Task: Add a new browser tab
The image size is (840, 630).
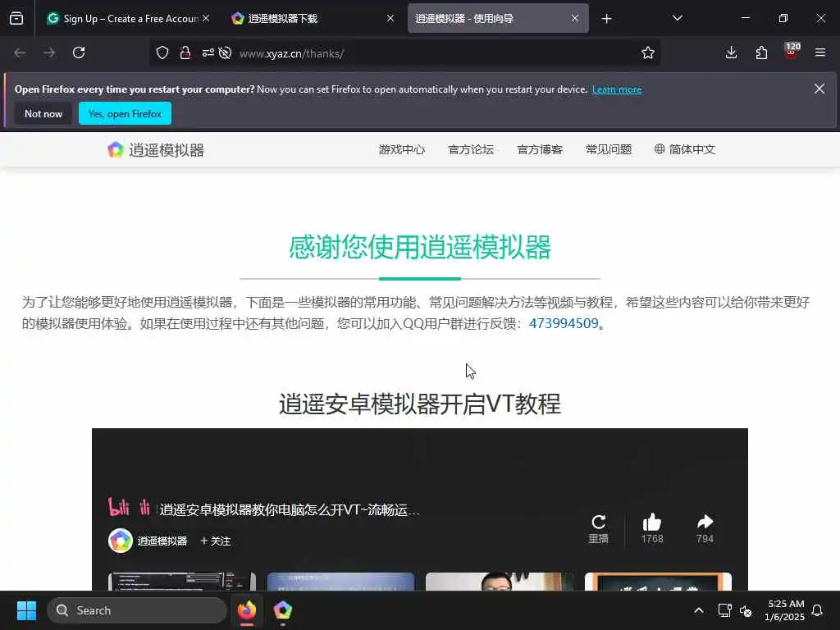Action: click(606, 19)
